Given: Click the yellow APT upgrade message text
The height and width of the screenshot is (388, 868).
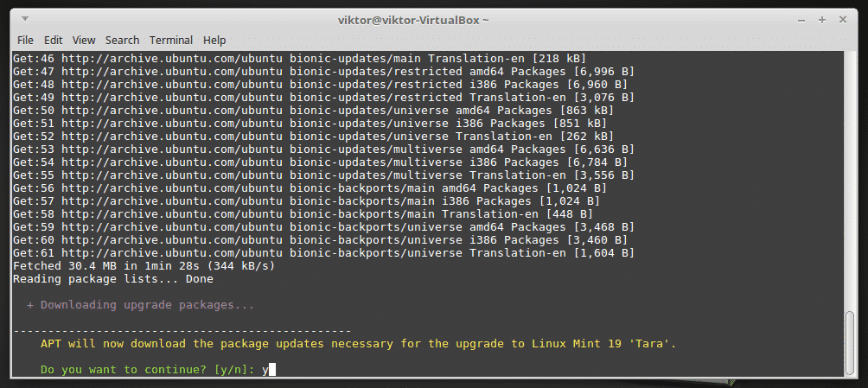Looking at the screenshot, I should point(358,344).
